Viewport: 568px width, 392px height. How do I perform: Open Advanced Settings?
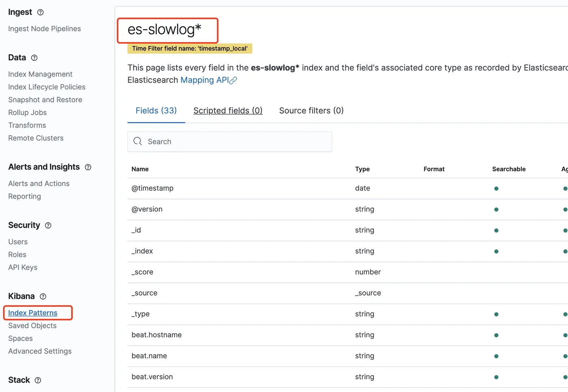[x=40, y=351]
